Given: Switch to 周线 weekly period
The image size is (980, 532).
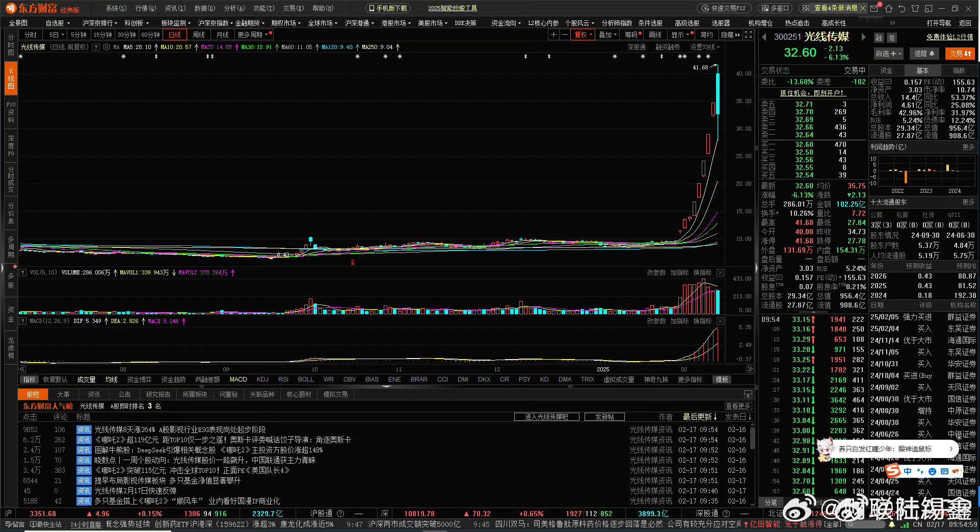Looking at the screenshot, I should click(199, 35).
